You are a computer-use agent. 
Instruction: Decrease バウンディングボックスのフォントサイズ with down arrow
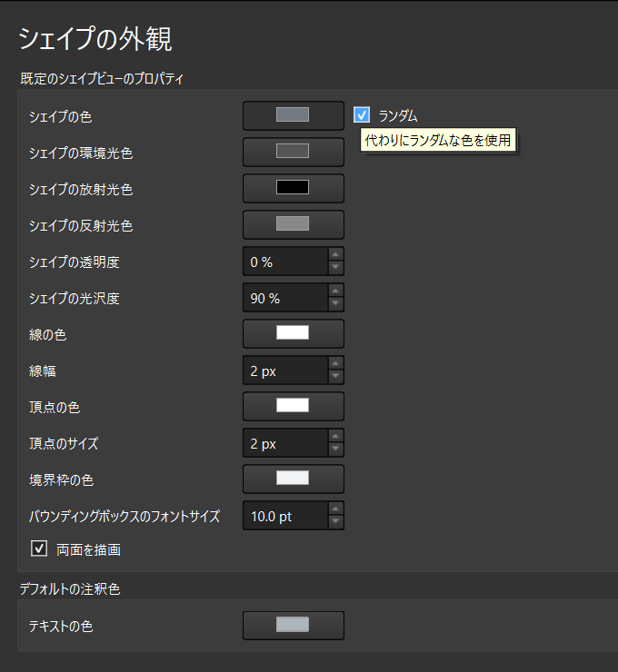(x=335, y=521)
